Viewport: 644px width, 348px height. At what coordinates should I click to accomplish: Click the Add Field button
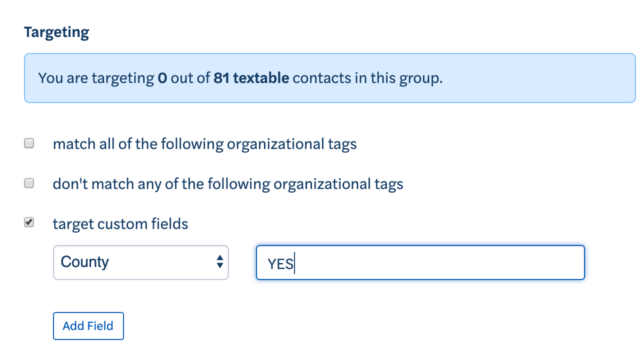(x=88, y=325)
